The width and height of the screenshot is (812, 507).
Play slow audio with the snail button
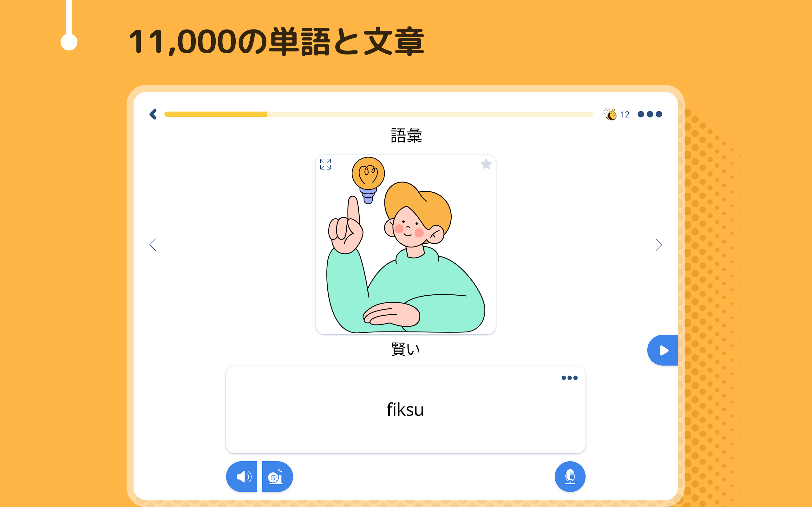pyautogui.click(x=278, y=477)
